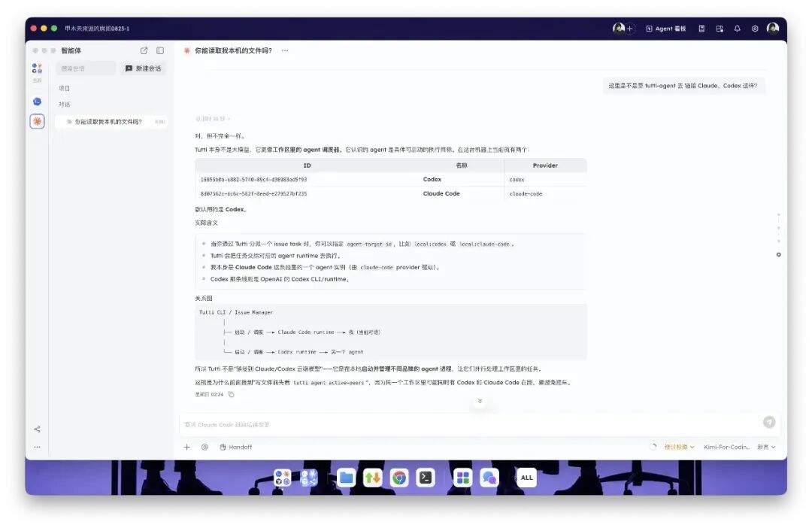The image size is (812, 528).
Task: Toggle the sidebar layout icon
Action: pos(160,50)
